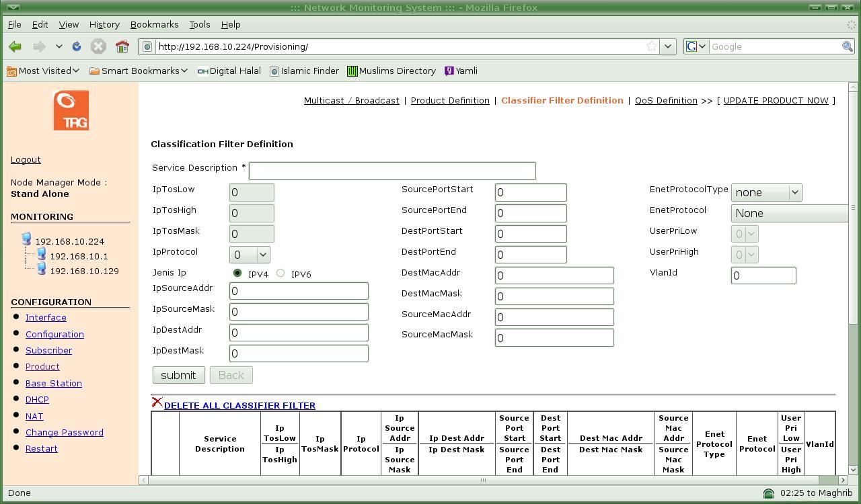Open the IpProtocol dropdown
Viewport: 861px width, 504px height.
click(250, 255)
